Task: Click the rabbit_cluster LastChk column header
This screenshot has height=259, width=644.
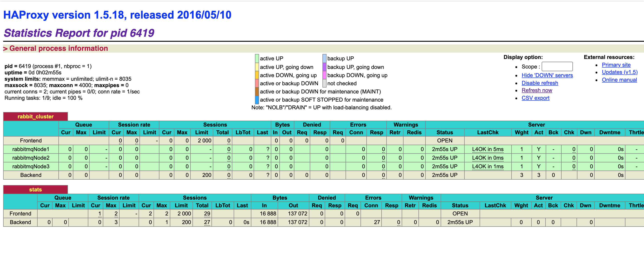Action: tap(488, 132)
